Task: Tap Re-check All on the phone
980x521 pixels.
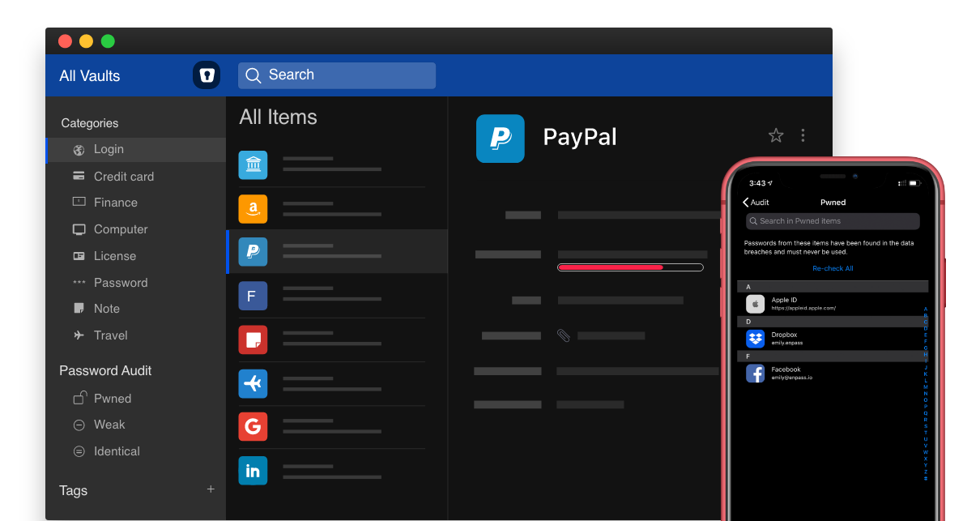Action: click(x=833, y=268)
